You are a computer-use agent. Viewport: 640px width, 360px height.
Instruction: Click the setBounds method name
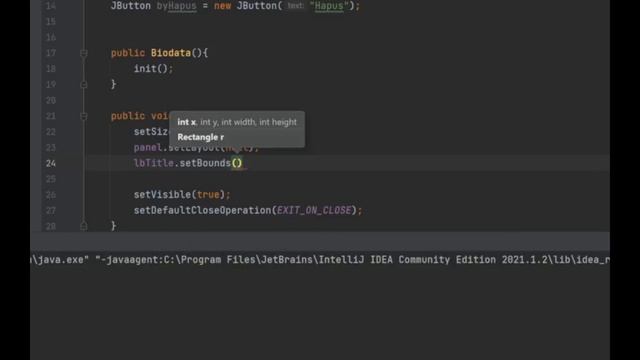pyautogui.click(x=205, y=163)
